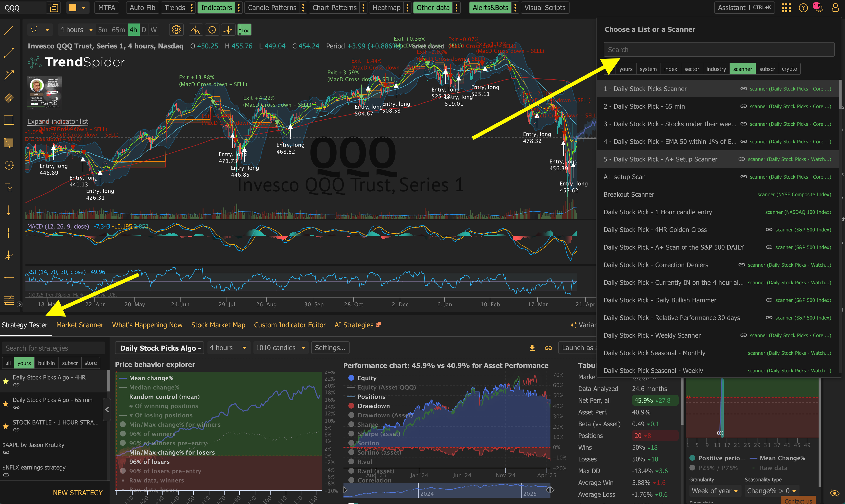Image resolution: width=845 pixels, height=504 pixels.
Task: Select the trend line drawing tool
Action: (x=9, y=31)
